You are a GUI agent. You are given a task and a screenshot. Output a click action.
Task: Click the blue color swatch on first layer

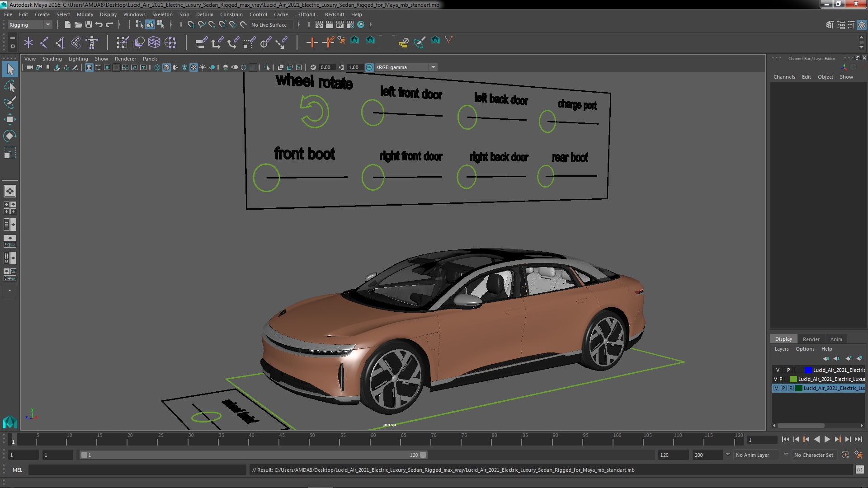point(808,370)
